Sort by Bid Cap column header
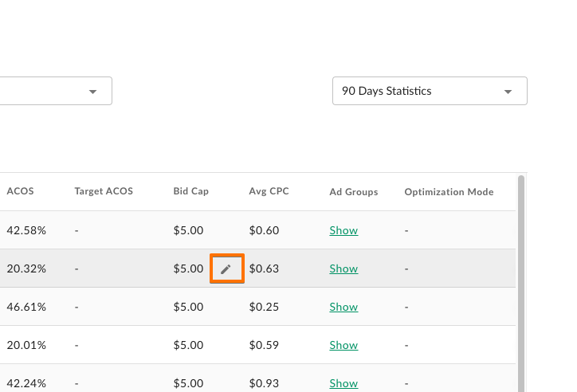Screen dimensions: 577x392 191,191
